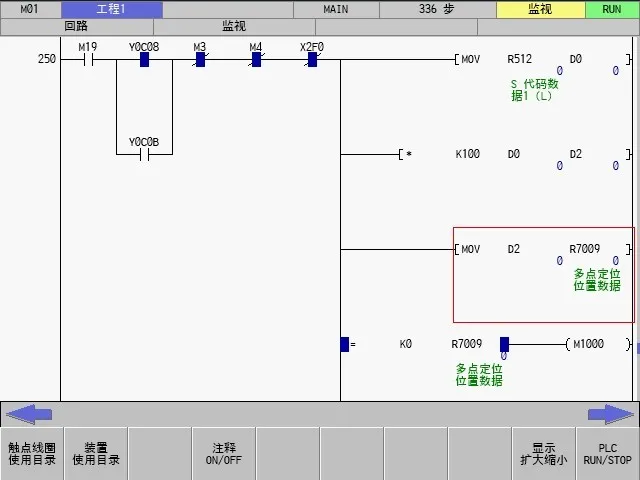This screenshot has width=640, height=480.
Task: Click the R512 operand
Action: (519, 60)
